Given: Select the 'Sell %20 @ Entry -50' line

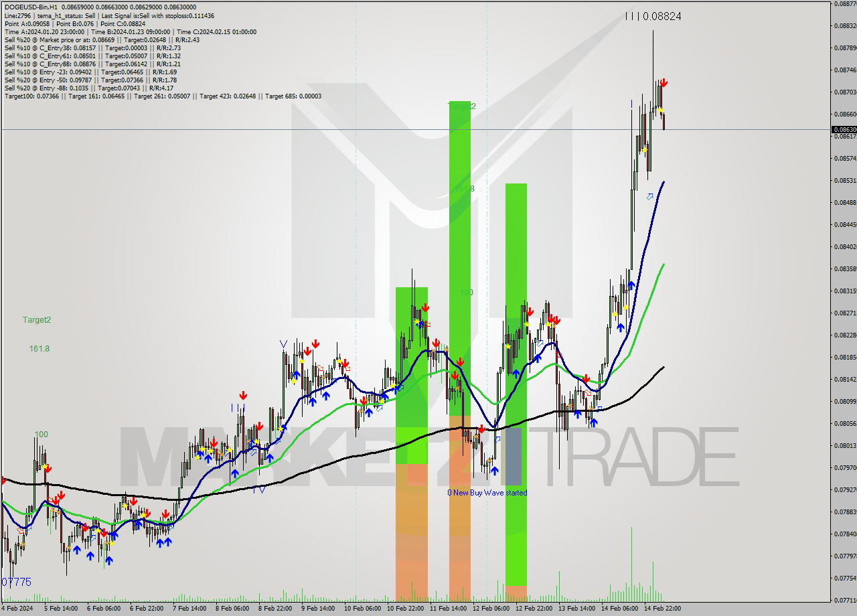Looking at the screenshot, I should pyautogui.click(x=90, y=80).
